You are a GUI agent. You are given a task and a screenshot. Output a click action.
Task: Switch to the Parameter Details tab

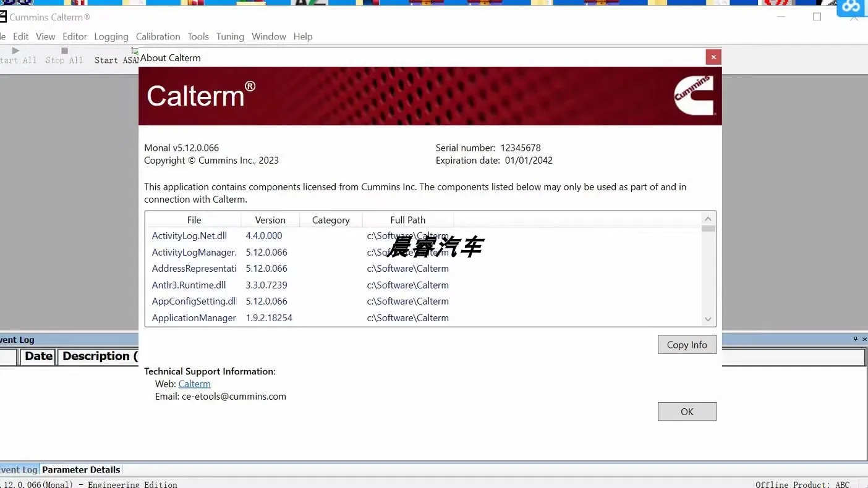(81, 469)
